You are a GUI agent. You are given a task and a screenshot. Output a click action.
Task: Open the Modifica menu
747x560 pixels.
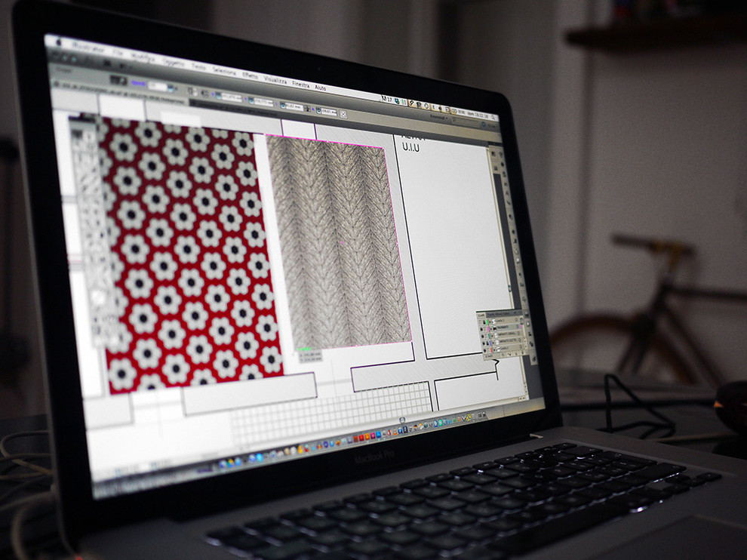141,57
